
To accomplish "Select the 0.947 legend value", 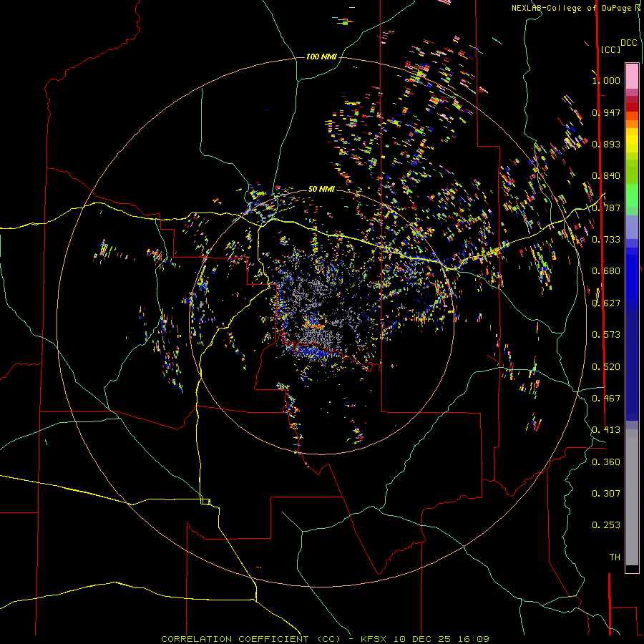I will pyautogui.click(x=606, y=112).
